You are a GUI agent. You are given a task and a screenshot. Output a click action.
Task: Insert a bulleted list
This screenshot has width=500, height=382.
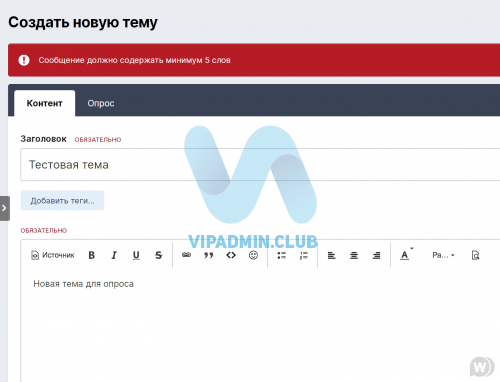pos(282,255)
